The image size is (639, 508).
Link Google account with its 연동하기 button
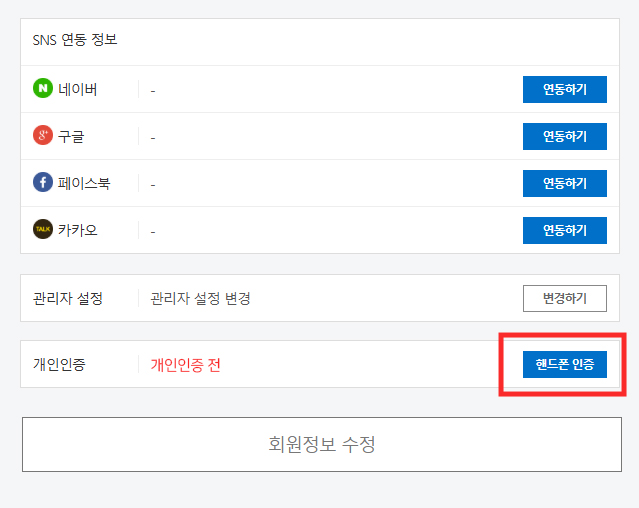tap(564, 136)
